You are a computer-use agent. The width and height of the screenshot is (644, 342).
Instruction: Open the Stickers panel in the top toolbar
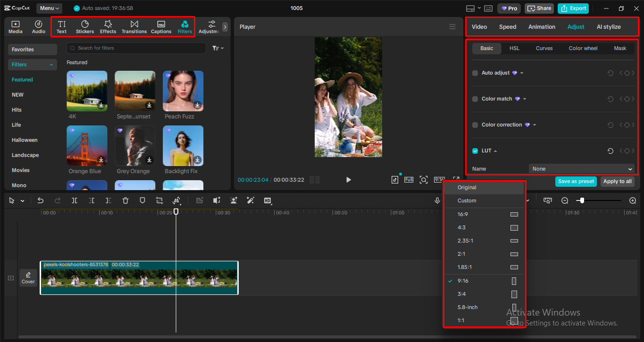85,26
